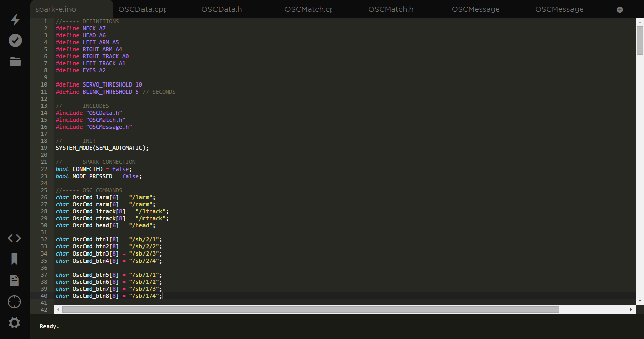Image resolution: width=644 pixels, height=339 pixels.
Task: Click the "bool MODE_PRESSED = false" line
Action: tap(99, 176)
